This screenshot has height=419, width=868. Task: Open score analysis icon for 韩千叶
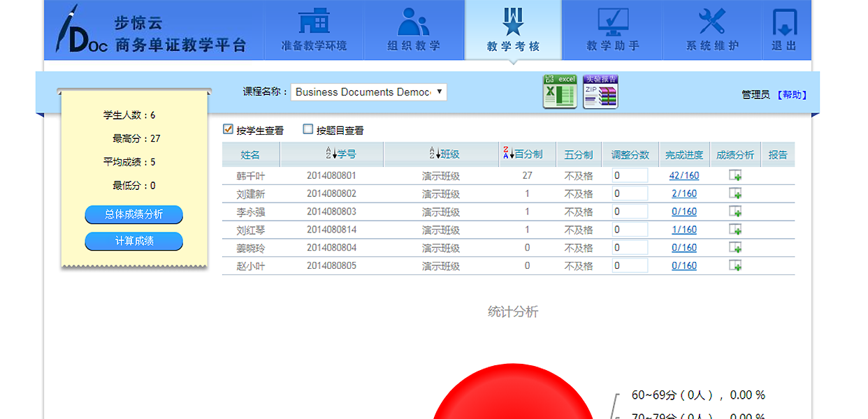click(735, 176)
